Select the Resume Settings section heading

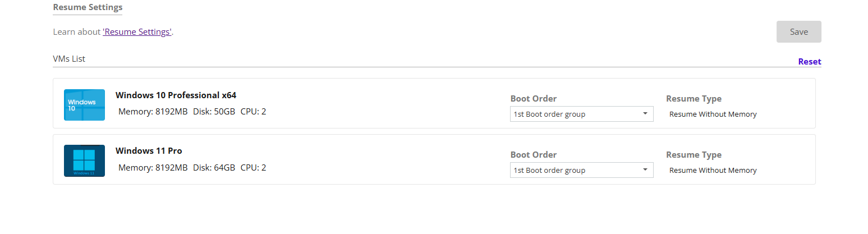pos(88,7)
